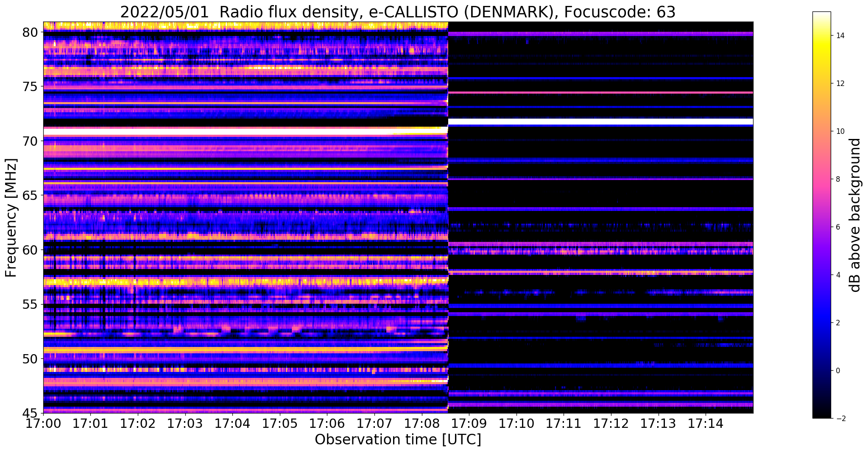Click the 50 MHz frequency tick label
Viewport: 868px width, 452px height.
tap(31, 359)
